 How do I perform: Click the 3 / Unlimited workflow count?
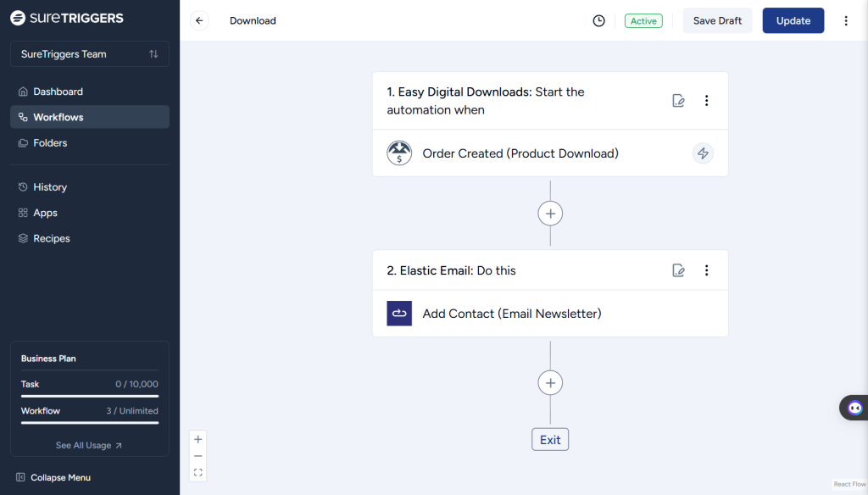coord(132,411)
